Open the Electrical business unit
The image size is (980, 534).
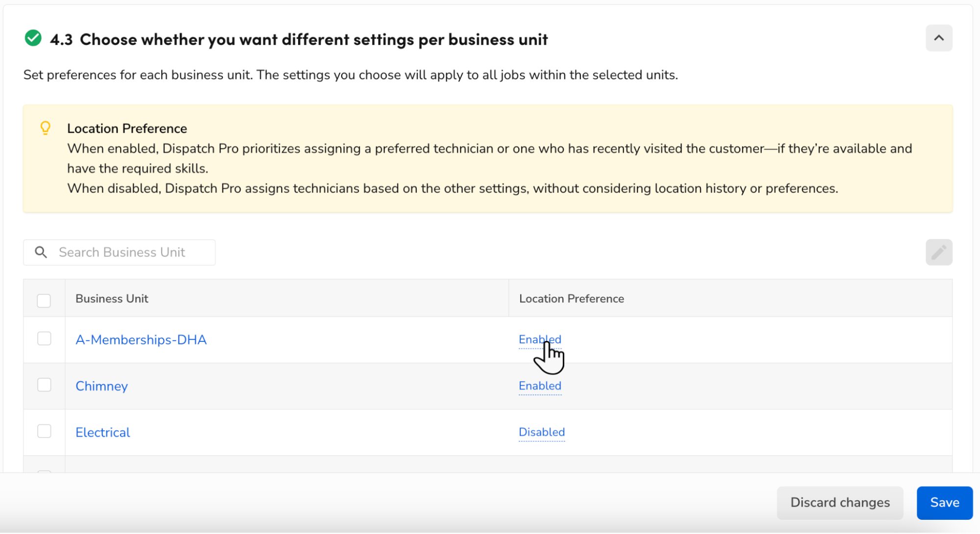coord(102,432)
